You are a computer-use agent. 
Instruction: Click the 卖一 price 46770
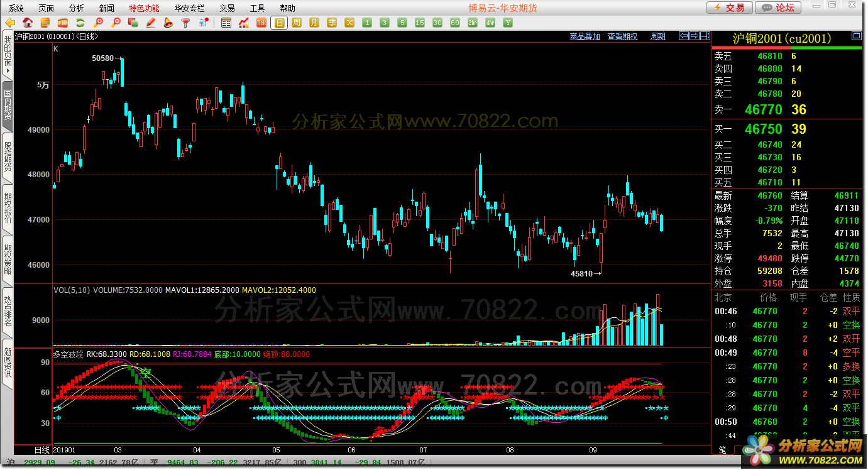764,109
